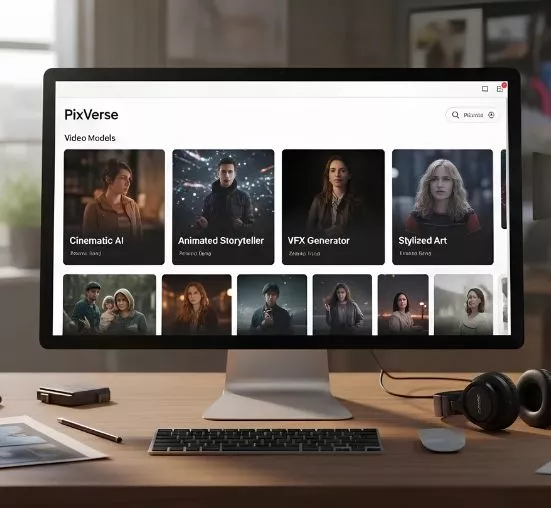
Task: Open the family-of-three video thumbnail
Action: coord(110,305)
